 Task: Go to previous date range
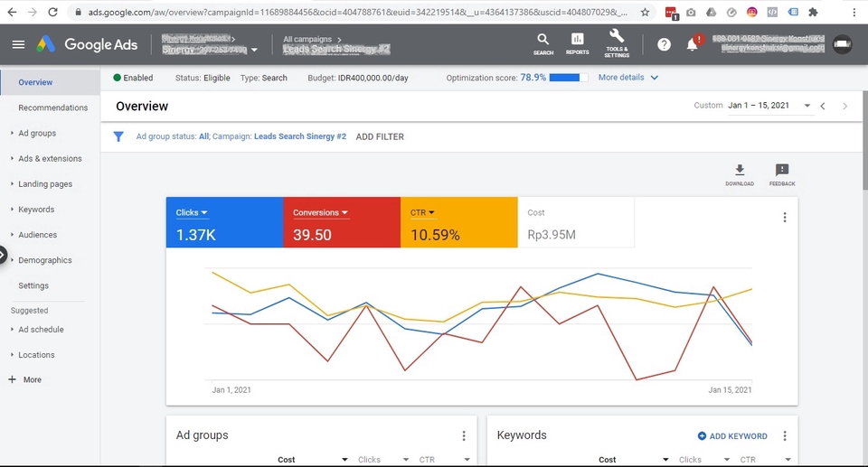pyautogui.click(x=823, y=106)
